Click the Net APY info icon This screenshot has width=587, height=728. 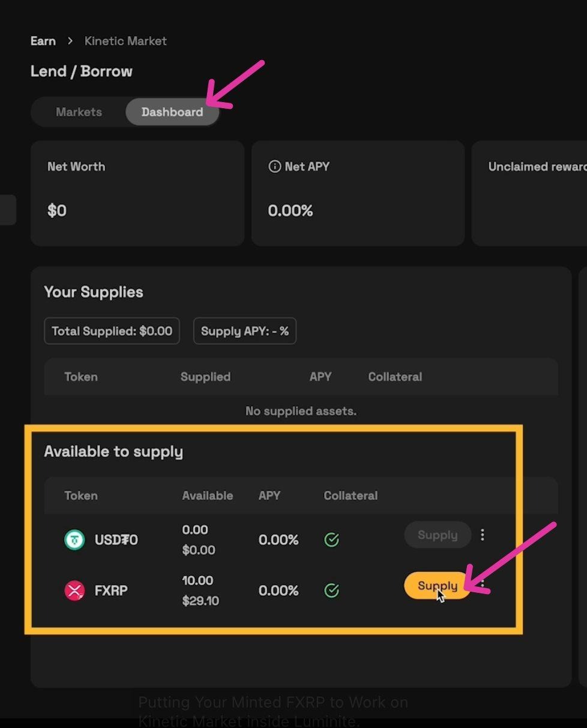click(x=274, y=167)
